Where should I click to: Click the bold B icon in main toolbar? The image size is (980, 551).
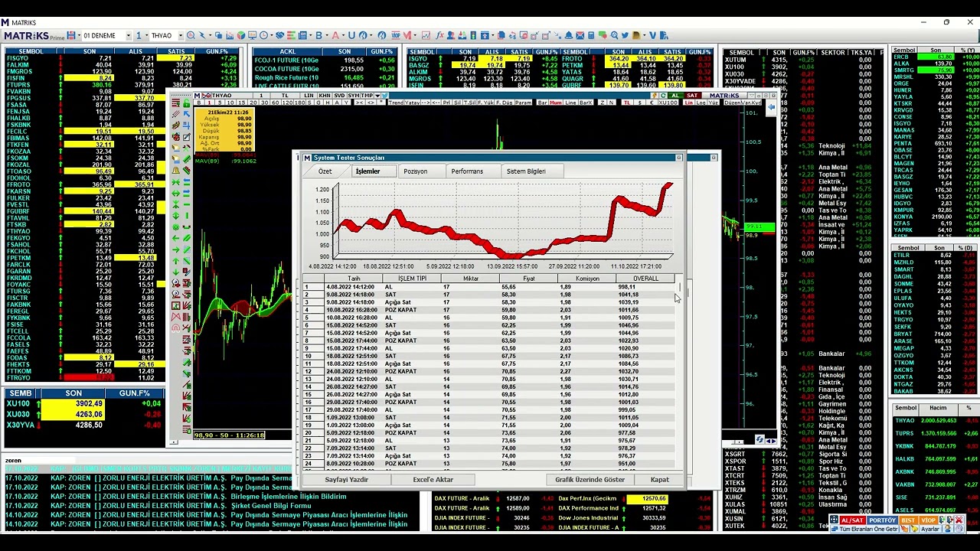pyautogui.click(x=318, y=35)
